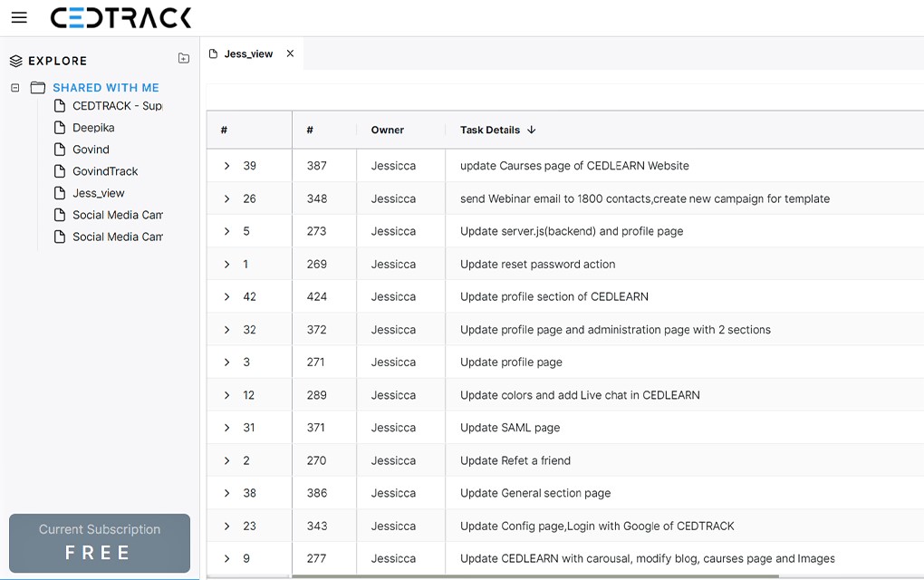The width and height of the screenshot is (924, 580).
Task: Click the Owner column header
Action: pos(387,130)
